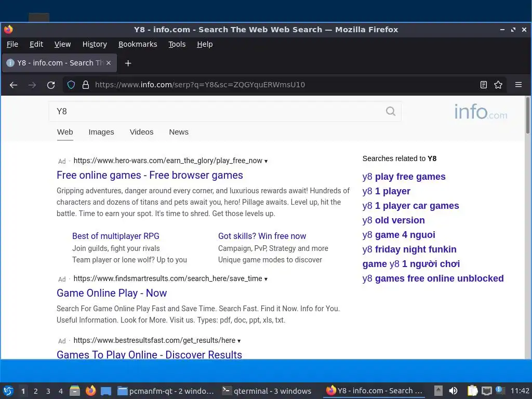Select related search 'game y8 1 người chơi'

click(411, 264)
